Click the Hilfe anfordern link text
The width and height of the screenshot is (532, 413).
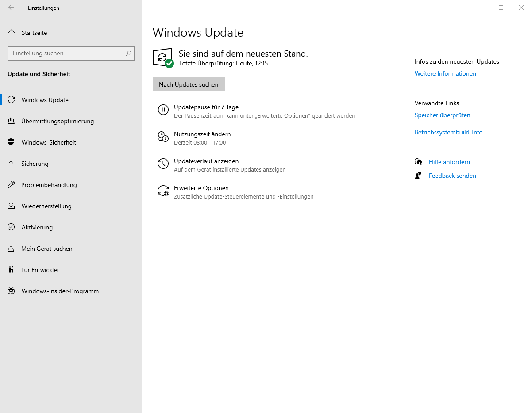[449, 162]
